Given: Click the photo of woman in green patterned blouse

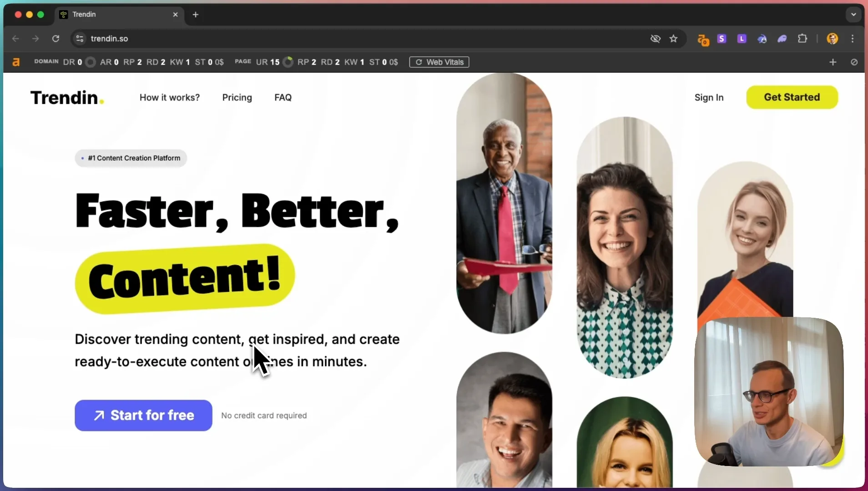Looking at the screenshot, I should click(x=625, y=248).
